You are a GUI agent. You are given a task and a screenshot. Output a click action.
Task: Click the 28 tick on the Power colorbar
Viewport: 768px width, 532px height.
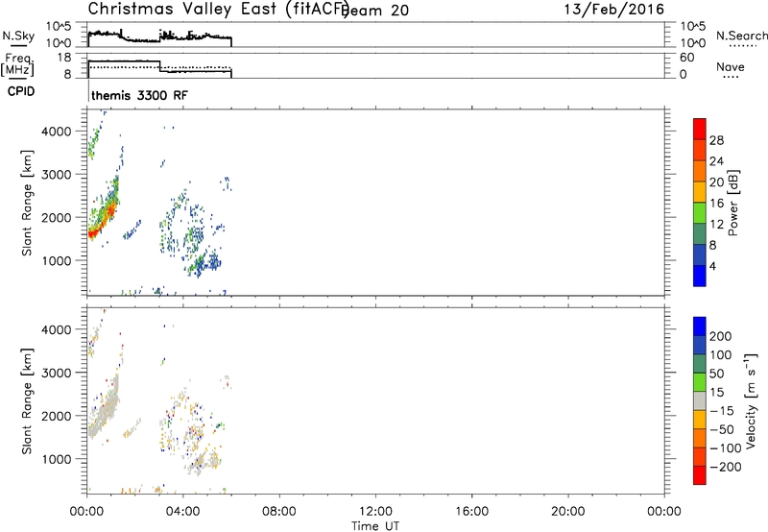tap(716, 140)
